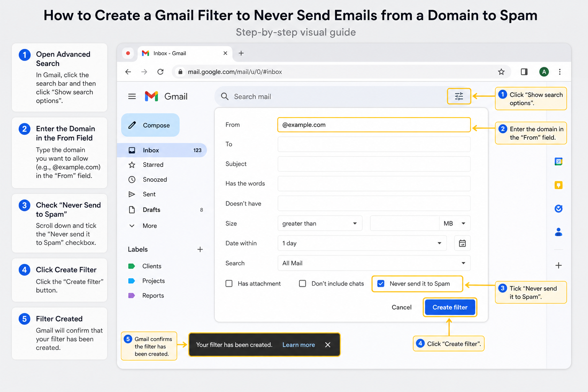
Task: Click the Cancel button
Action: click(402, 307)
